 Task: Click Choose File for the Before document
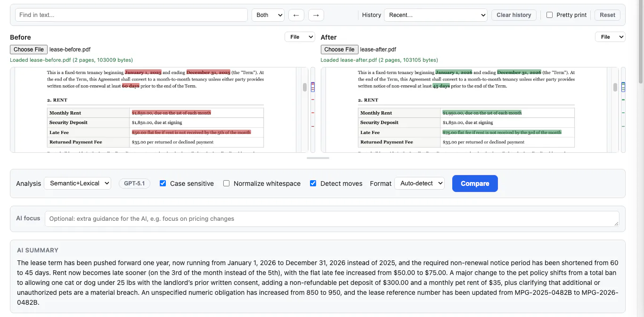point(29,50)
